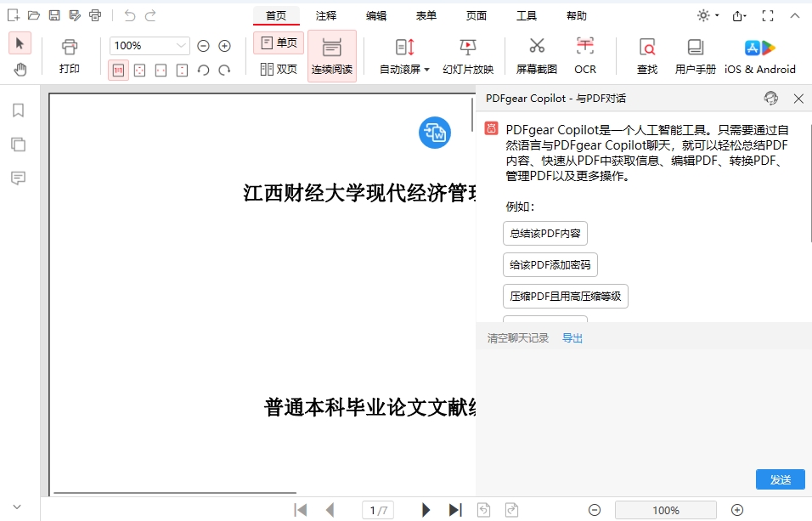Open the settings gear dropdown

(704, 15)
